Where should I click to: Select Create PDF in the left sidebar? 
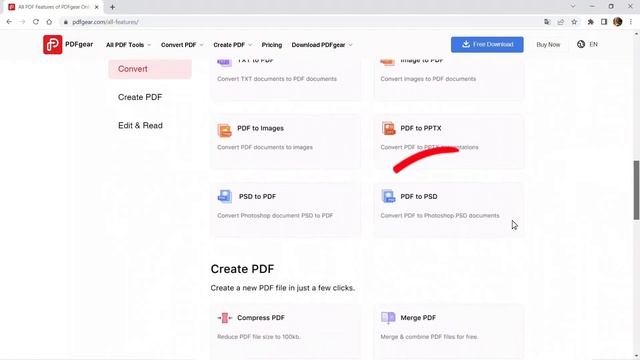click(140, 97)
